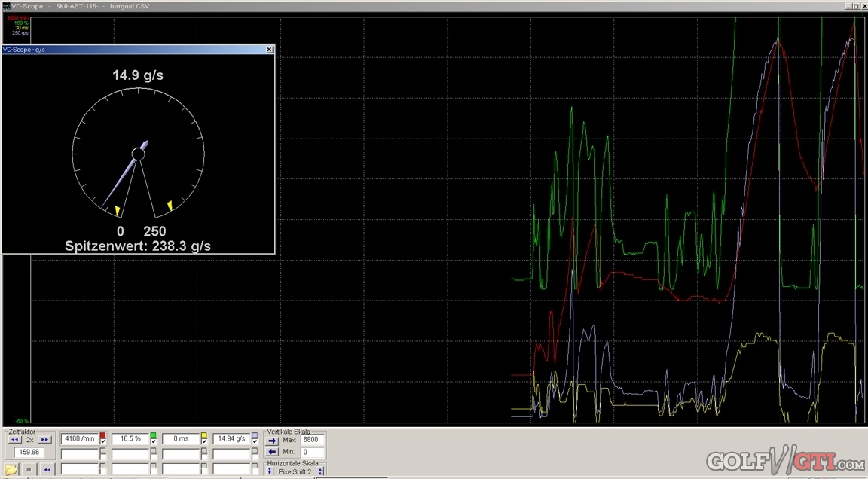Click the green color swatch of the % channel

[154, 436]
